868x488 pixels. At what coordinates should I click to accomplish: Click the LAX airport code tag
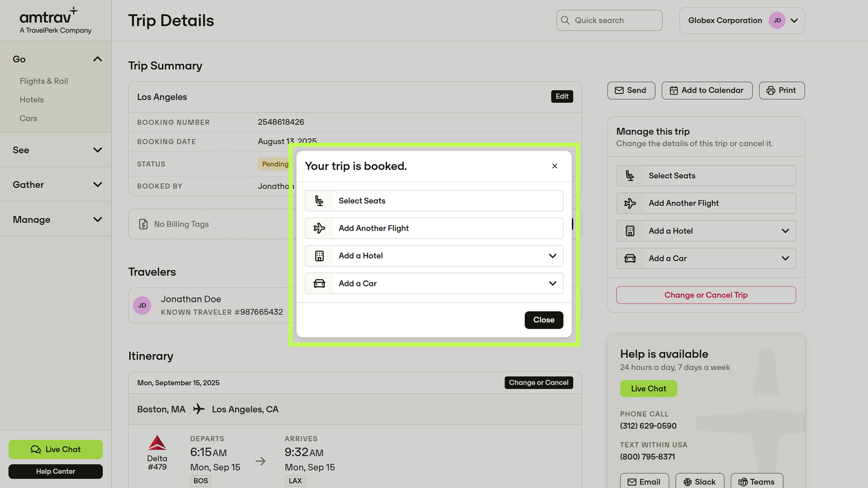[295, 481]
